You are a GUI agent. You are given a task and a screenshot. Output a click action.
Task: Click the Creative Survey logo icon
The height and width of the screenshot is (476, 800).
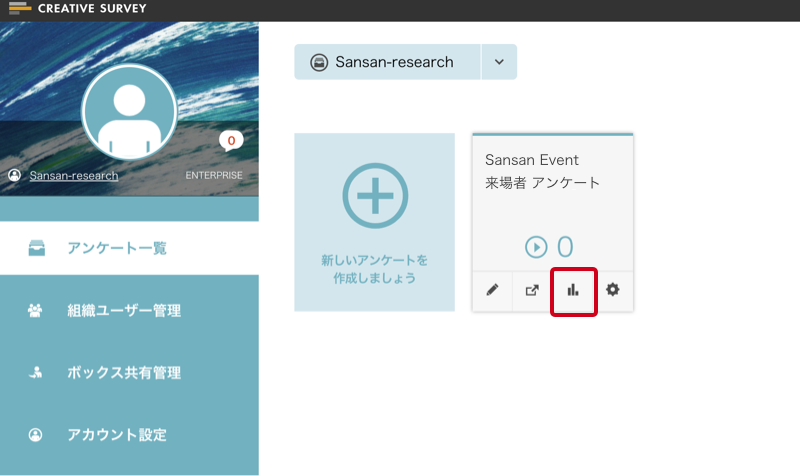click(20, 8)
